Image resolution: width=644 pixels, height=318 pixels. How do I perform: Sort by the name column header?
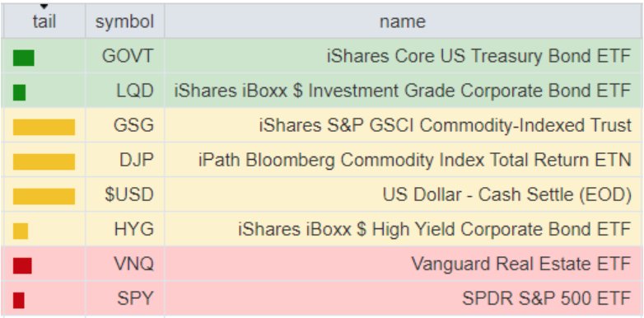coord(403,21)
